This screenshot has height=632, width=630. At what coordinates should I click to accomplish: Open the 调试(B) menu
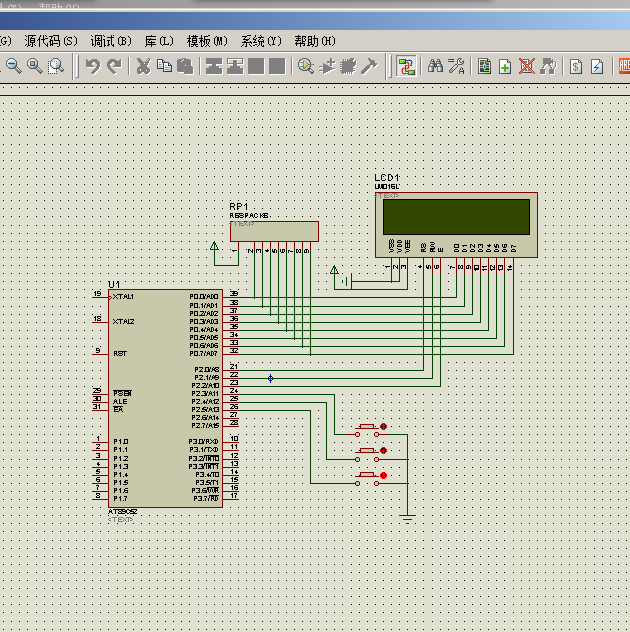coord(111,41)
